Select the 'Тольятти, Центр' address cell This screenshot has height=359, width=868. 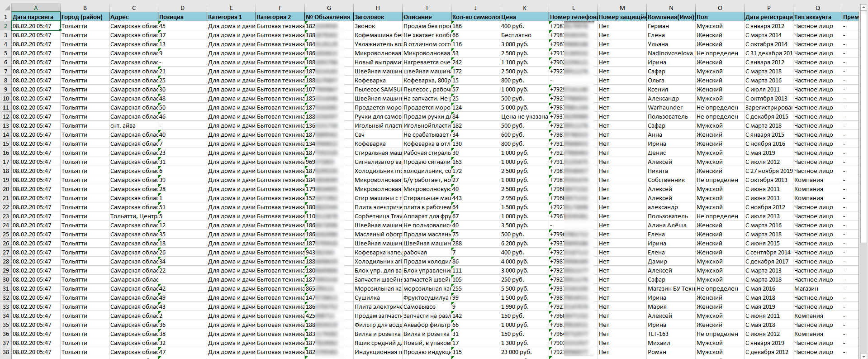click(x=133, y=216)
